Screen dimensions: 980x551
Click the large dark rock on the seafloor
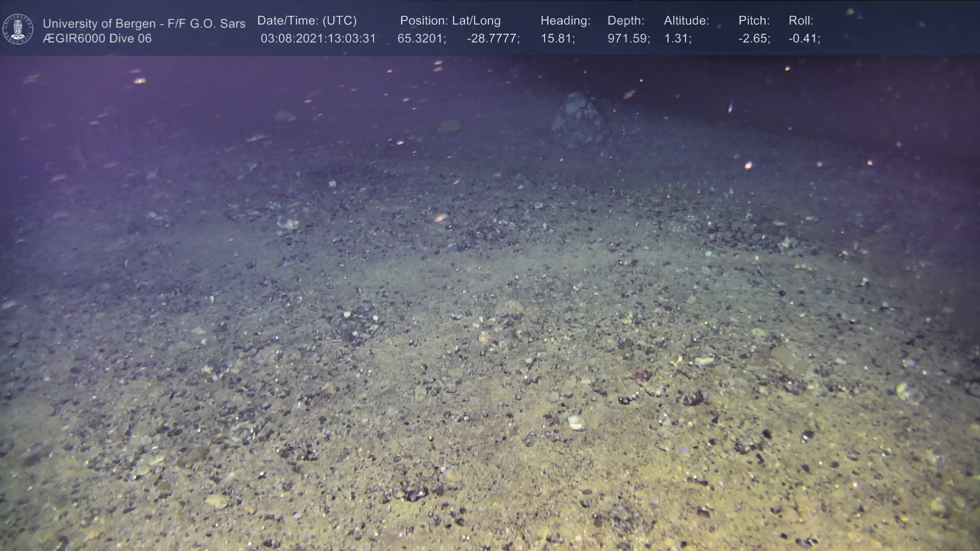pyautogui.click(x=579, y=118)
